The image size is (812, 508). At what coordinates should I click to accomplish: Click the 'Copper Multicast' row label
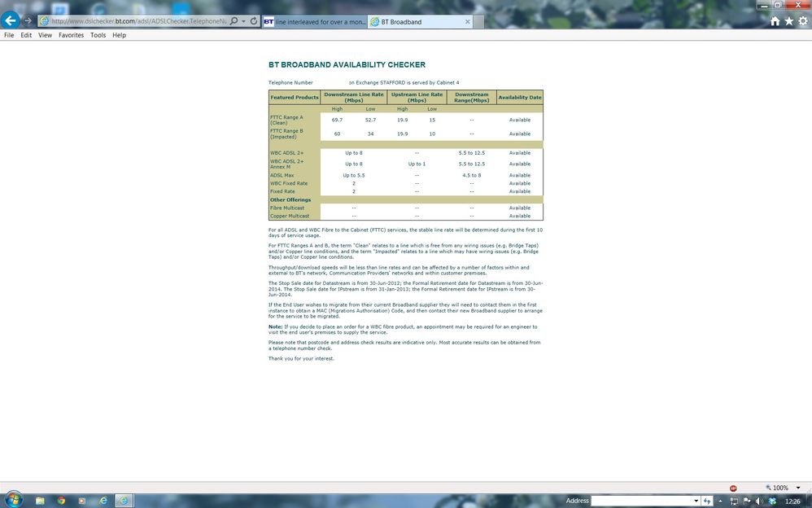coord(290,217)
